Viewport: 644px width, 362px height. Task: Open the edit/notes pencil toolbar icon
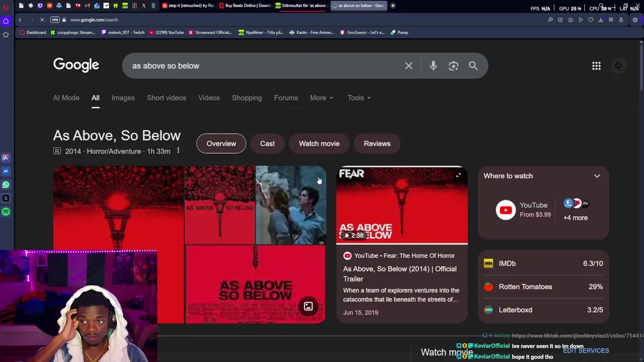click(560, 20)
